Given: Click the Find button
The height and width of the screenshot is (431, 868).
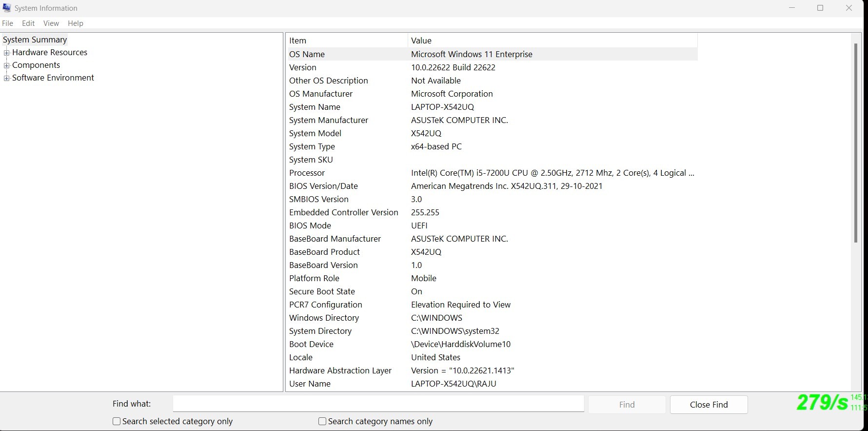Looking at the screenshot, I should click(x=627, y=405).
